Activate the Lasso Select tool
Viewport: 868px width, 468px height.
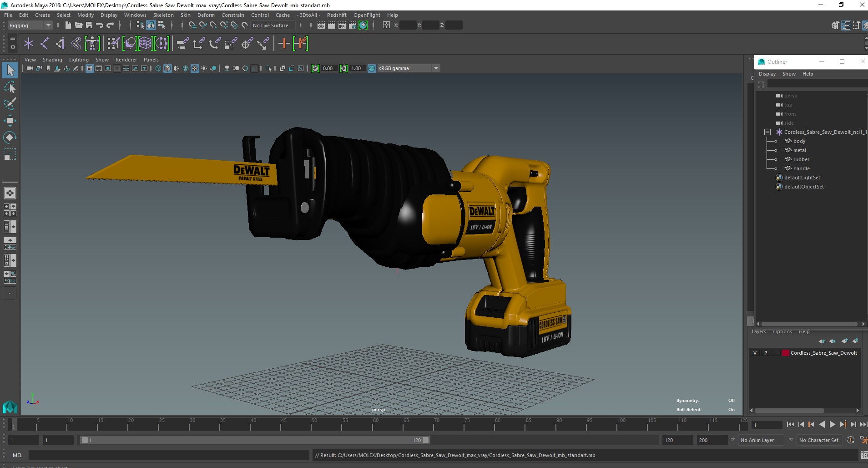(x=10, y=87)
